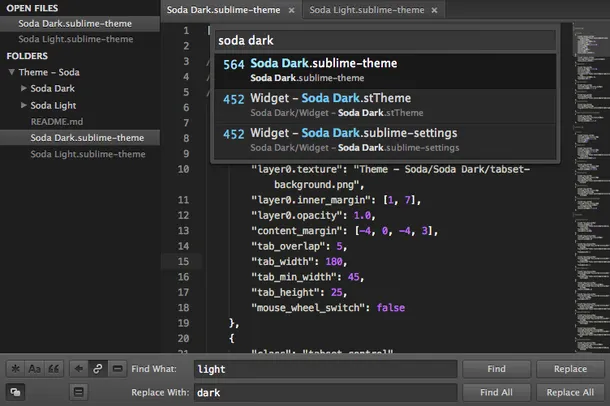Click the 'soda dark' quick-open search box
This screenshot has width=610, height=406.
click(385, 40)
